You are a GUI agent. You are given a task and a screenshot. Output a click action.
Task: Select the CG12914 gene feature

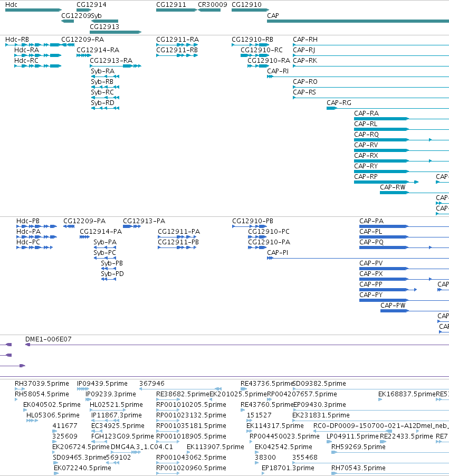(84, 10)
